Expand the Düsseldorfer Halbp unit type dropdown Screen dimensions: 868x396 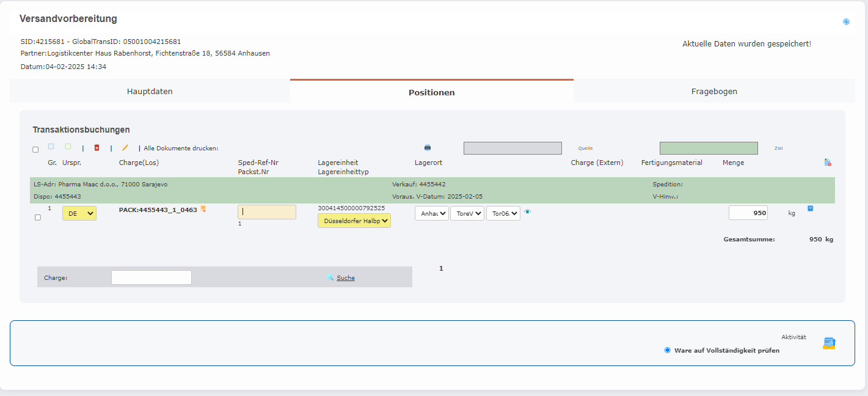354,221
